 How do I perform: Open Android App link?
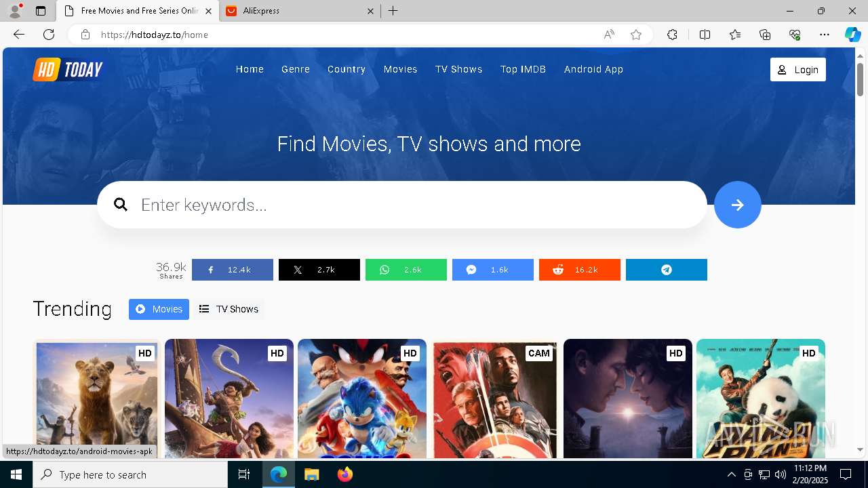[593, 69]
